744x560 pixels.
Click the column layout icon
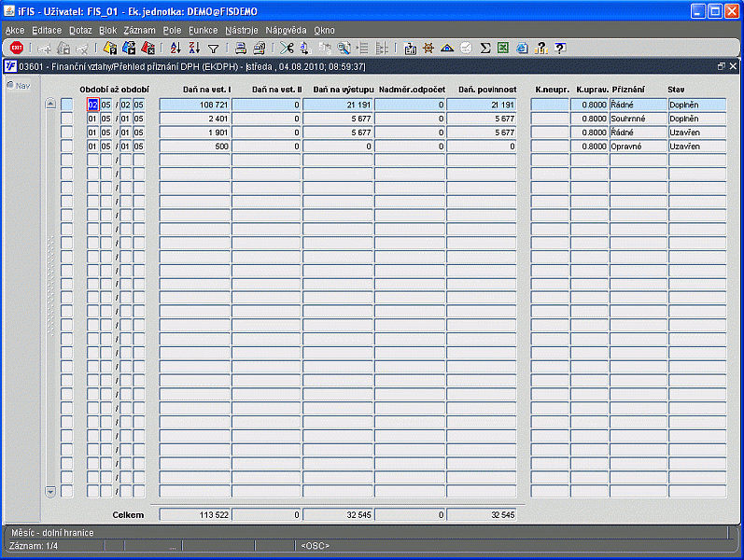pos(382,48)
